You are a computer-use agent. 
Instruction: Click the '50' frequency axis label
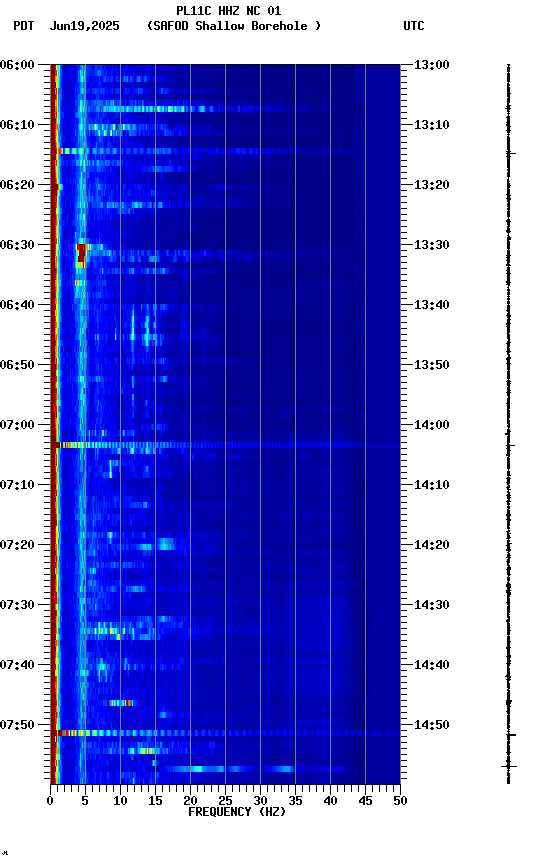pos(401,801)
